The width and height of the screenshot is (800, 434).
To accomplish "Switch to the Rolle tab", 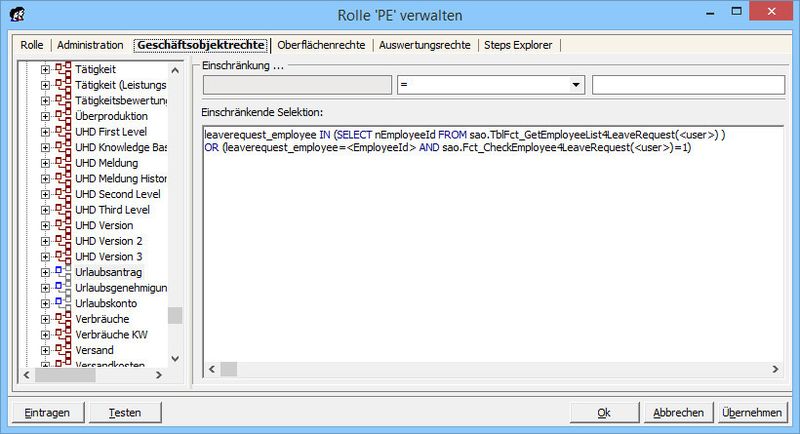I will pos(32,45).
